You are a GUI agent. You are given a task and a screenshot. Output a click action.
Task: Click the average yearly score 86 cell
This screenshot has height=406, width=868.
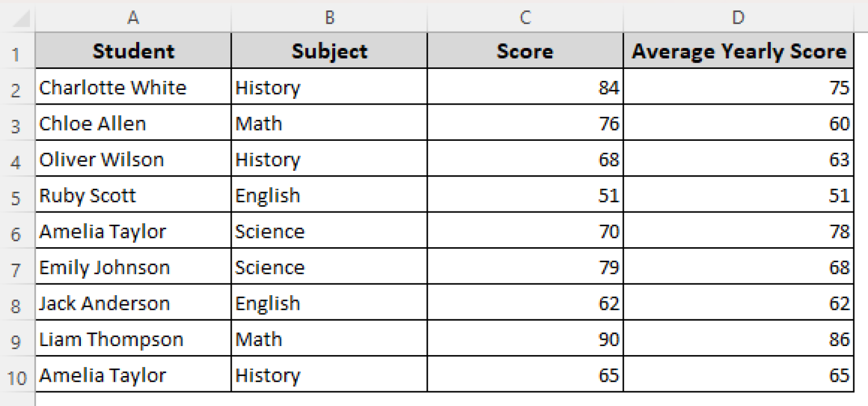[739, 339]
